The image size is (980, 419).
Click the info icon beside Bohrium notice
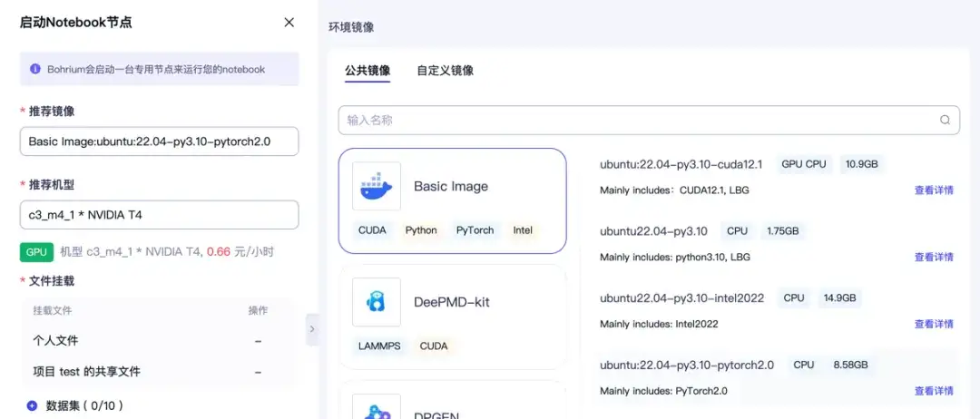pyautogui.click(x=35, y=69)
